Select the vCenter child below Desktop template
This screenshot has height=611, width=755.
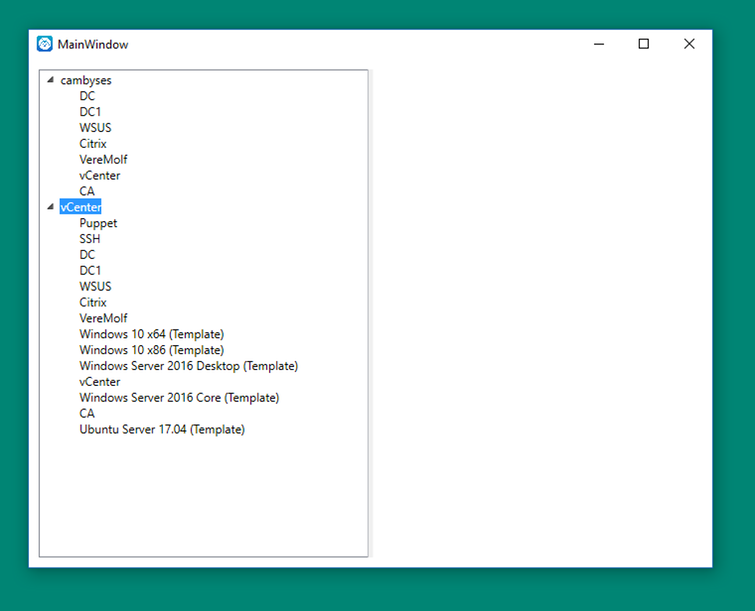tap(100, 382)
